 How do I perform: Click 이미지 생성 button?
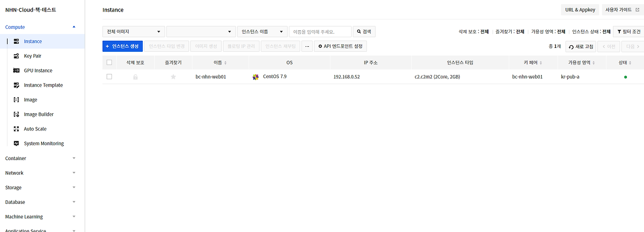coord(206,46)
